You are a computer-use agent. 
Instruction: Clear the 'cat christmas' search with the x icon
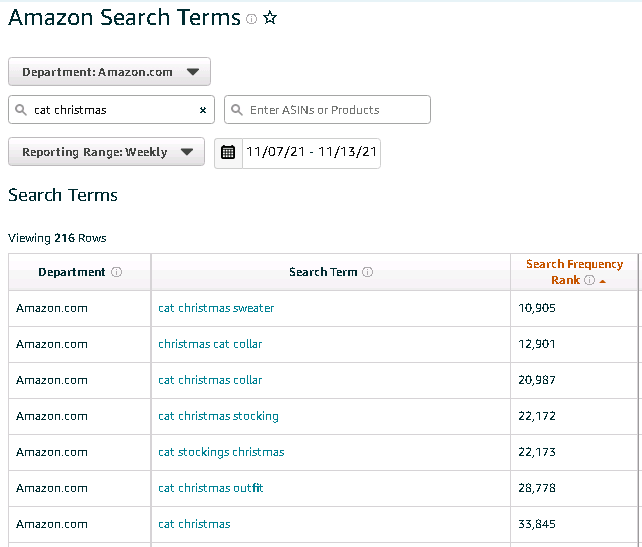(x=203, y=110)
